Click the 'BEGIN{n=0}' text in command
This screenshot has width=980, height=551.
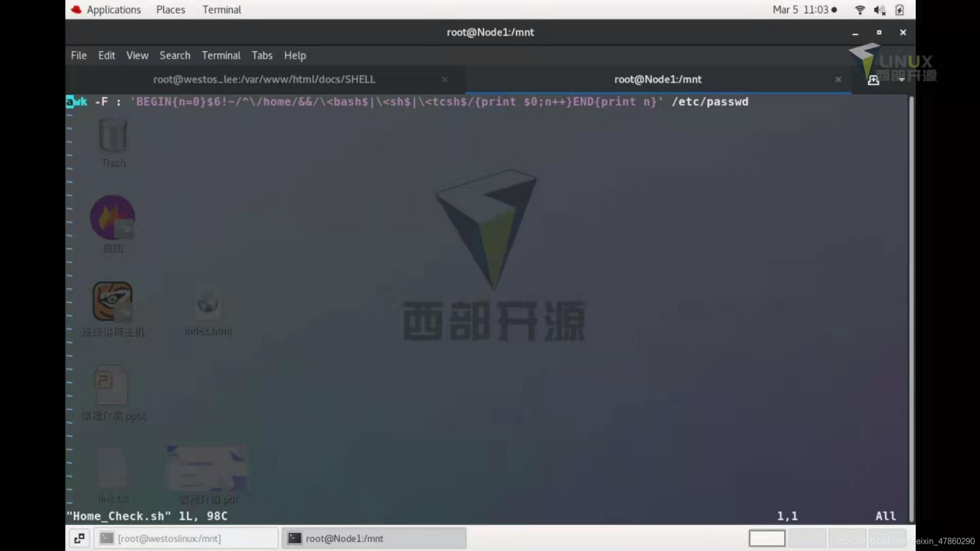(x=171, y=102)
